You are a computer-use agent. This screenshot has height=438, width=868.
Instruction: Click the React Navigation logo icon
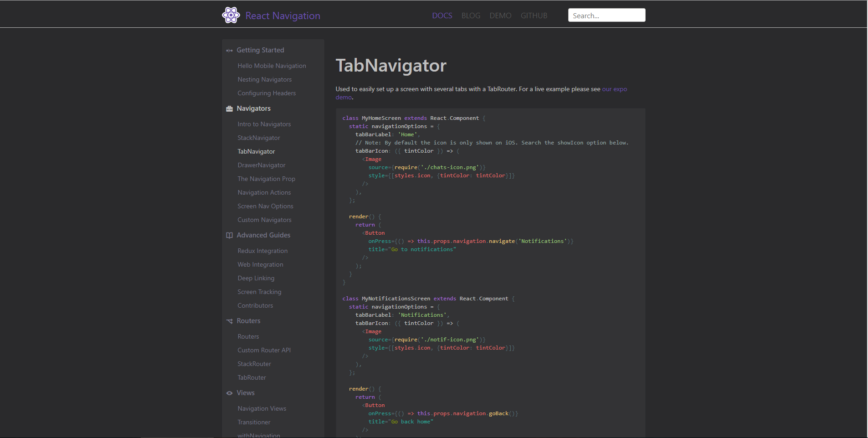coord(231,15)
